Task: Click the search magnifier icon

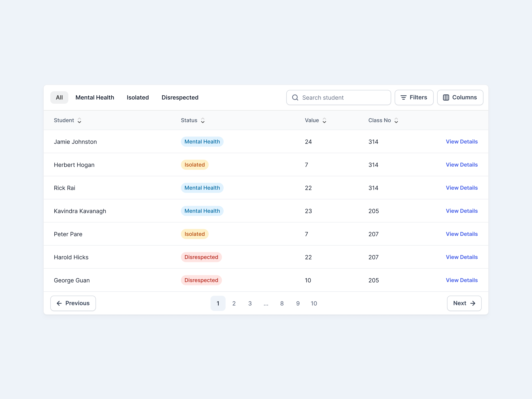Action: (x=295, y=97)
